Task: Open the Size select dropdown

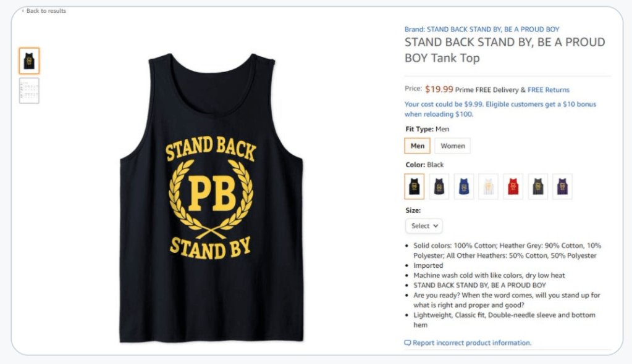Action: (424, 226)
